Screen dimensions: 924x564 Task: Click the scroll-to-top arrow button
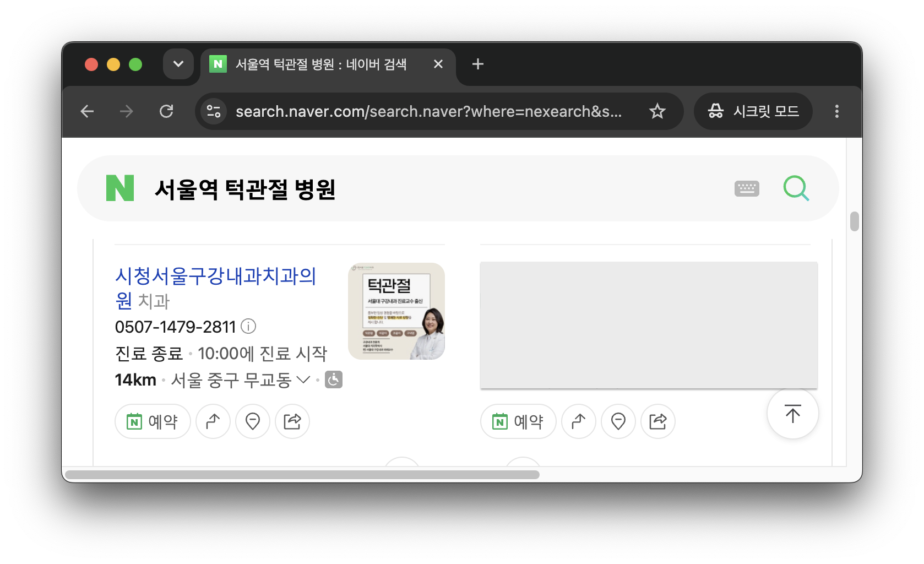[x=793, y=413]
